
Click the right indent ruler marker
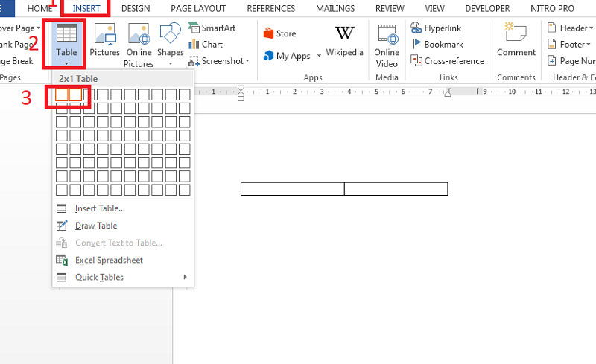[448, 92]
